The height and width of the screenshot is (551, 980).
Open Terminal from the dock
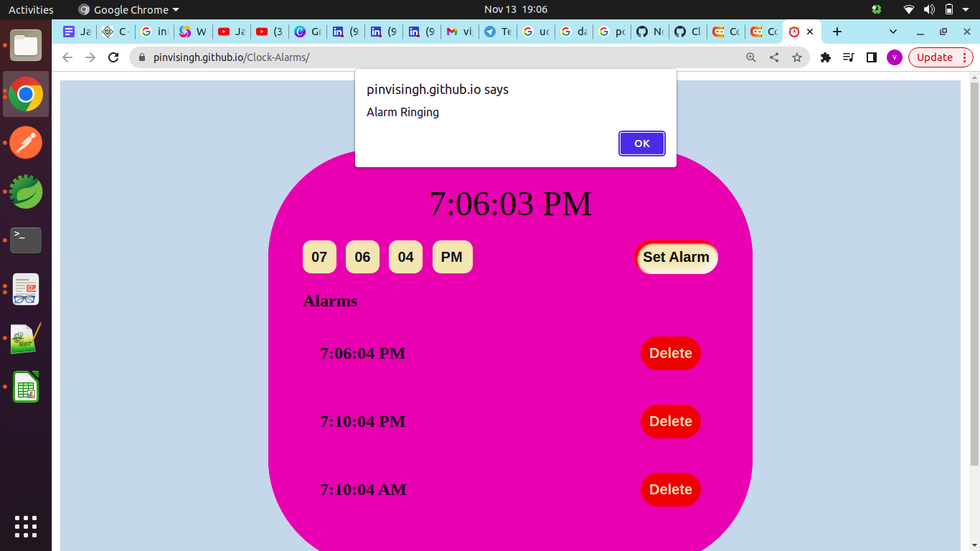pos(26,240)
